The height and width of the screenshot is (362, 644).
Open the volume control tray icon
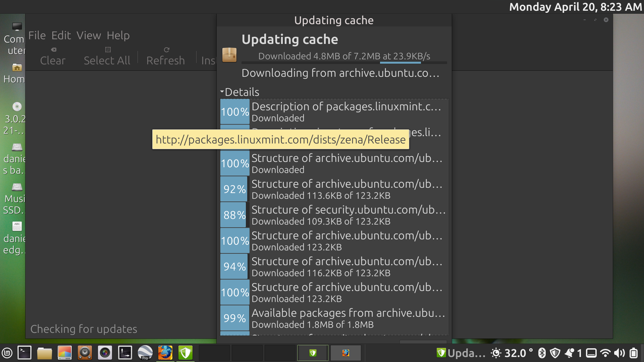(x=620, y=353)
